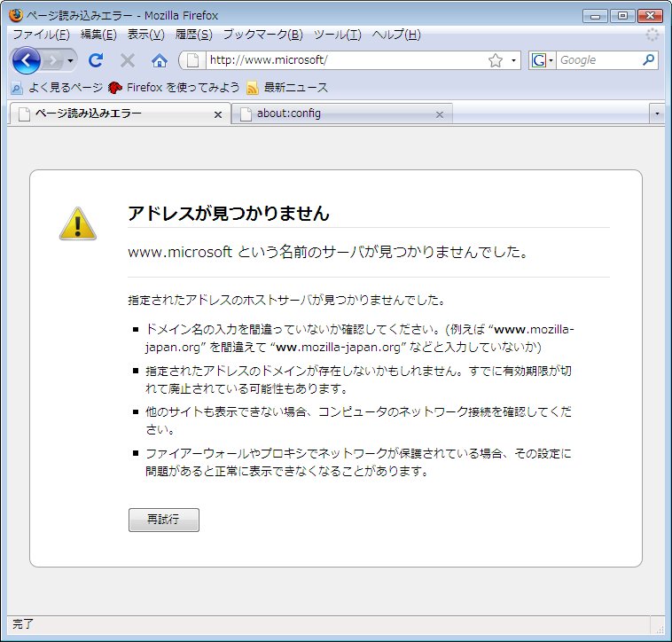
Task: Open the Firefox を使ってみよう bookmark
Action: click(x=174, y=88)
